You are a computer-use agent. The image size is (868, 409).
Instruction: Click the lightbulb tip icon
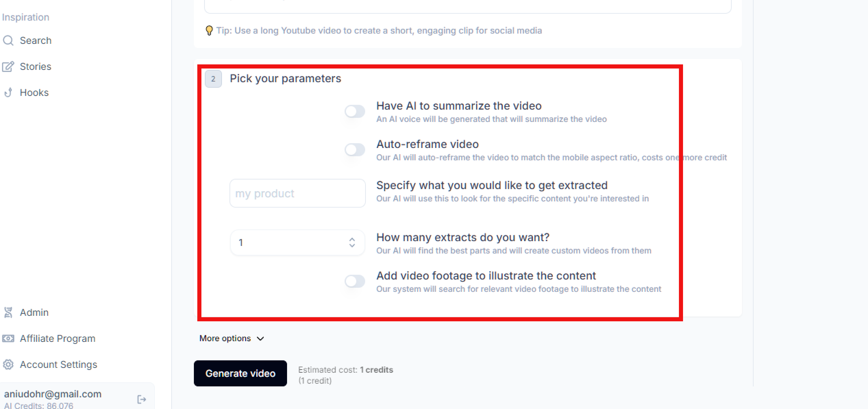click(x=209, y=31)
